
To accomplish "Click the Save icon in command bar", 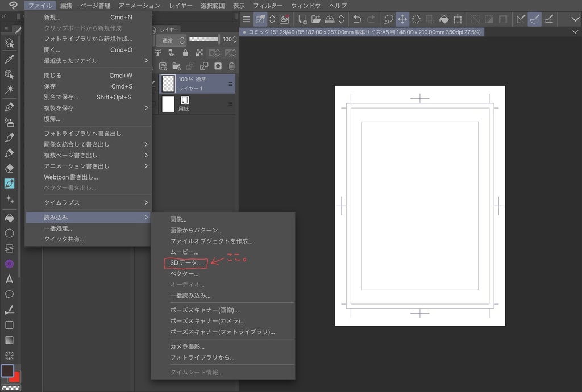I will coord(329,19).
